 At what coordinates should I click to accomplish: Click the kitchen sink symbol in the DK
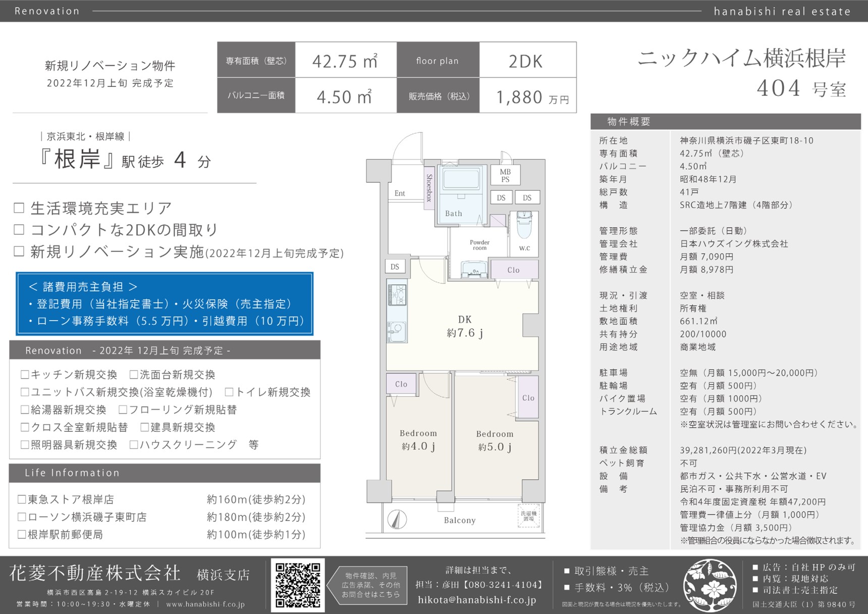click(397, 331)
